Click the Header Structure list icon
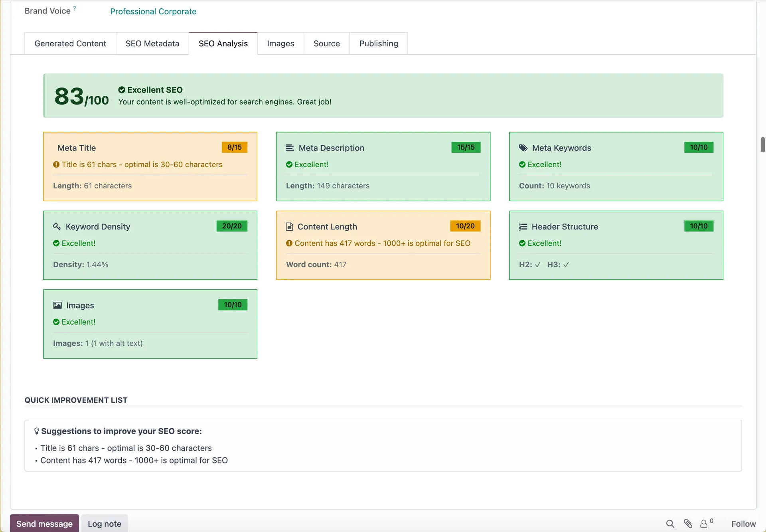This screenshot has width=766, height=532. (523, 227)
